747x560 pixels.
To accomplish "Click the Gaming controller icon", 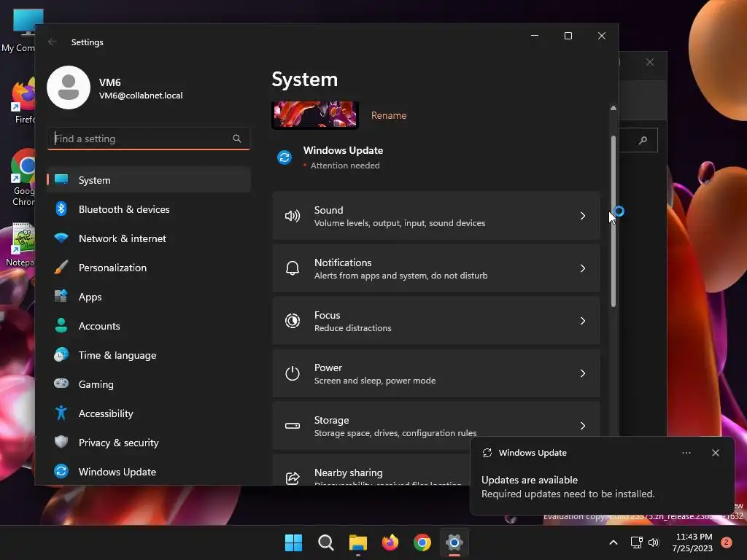I will 61,384.
